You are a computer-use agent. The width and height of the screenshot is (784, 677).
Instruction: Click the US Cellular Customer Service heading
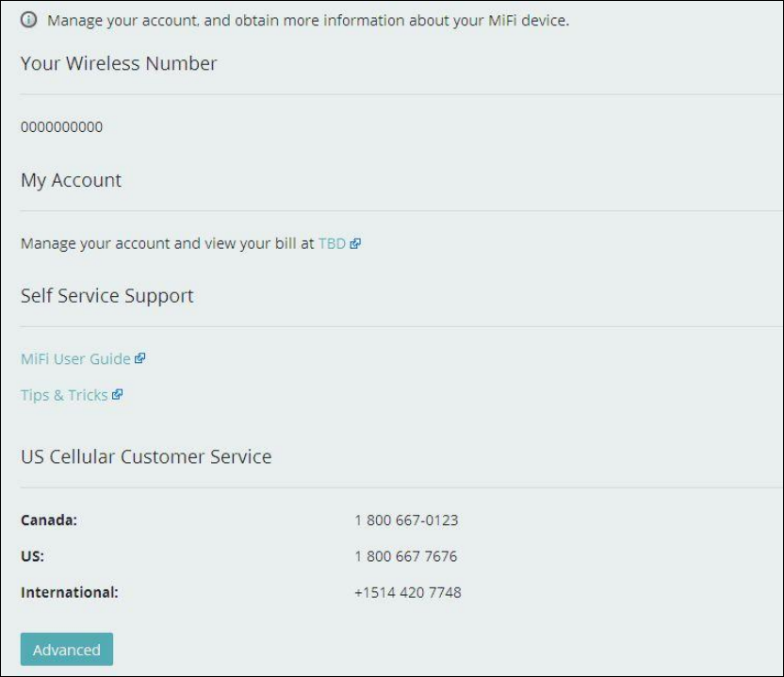[x=146, y=456]
